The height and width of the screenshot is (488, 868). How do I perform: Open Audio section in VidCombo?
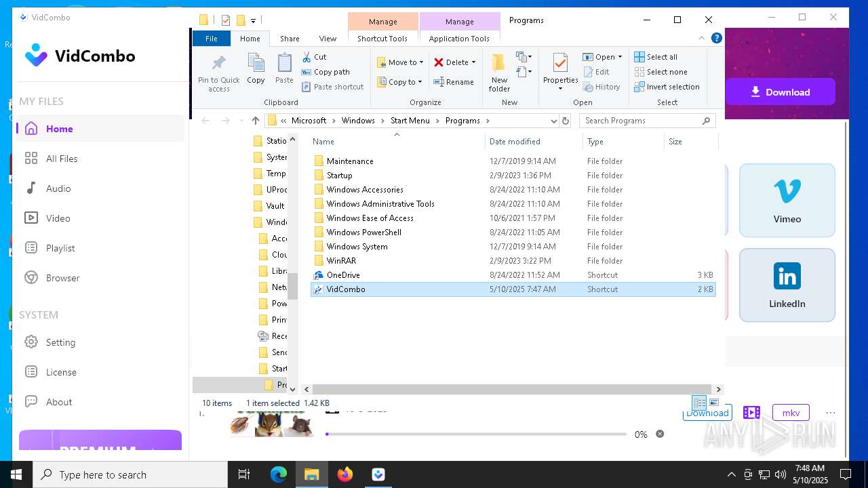point(100,188)
